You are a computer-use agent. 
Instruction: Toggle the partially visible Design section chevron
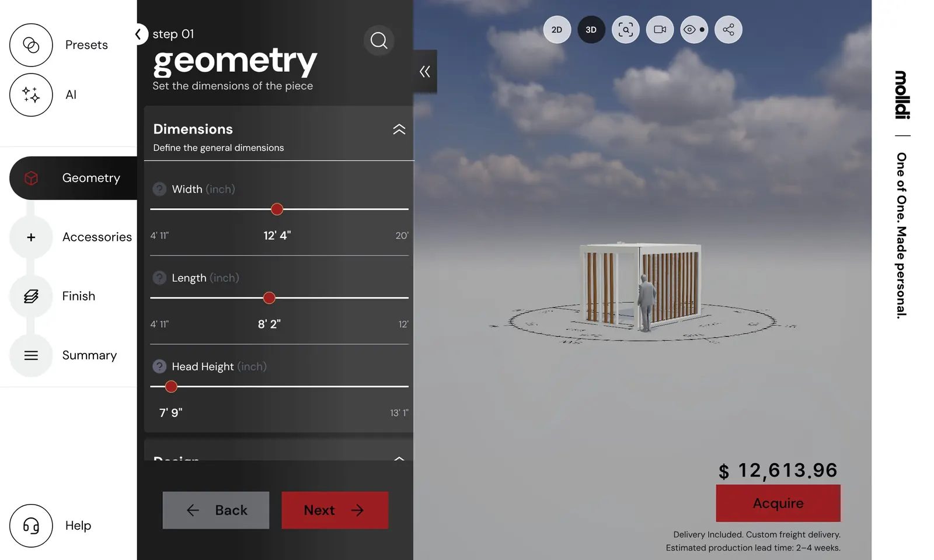[x=399, y=458]
